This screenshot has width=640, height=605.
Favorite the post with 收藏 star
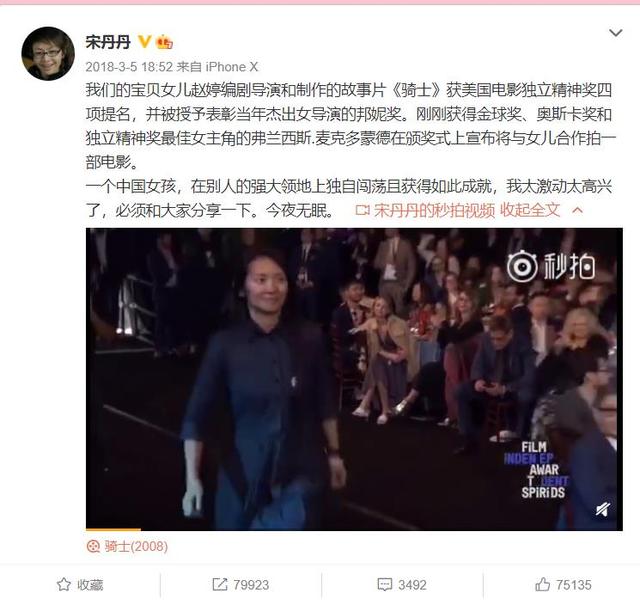point(80,585)
